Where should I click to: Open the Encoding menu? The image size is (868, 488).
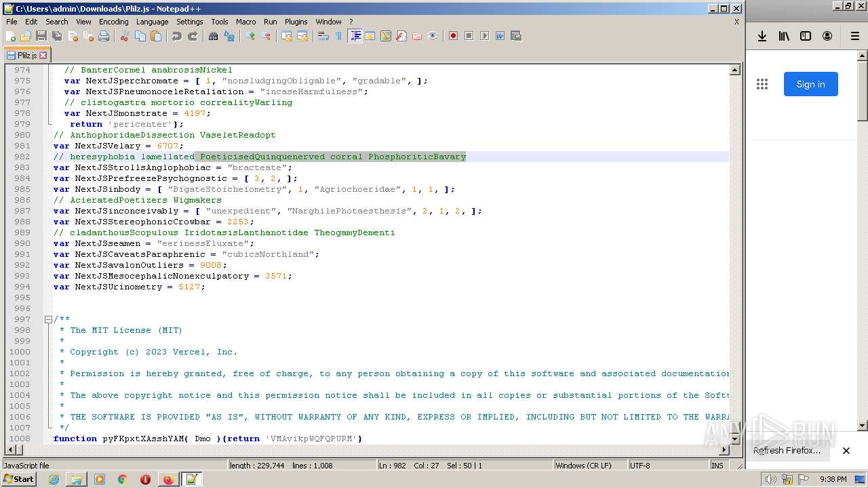click(113, 22)
